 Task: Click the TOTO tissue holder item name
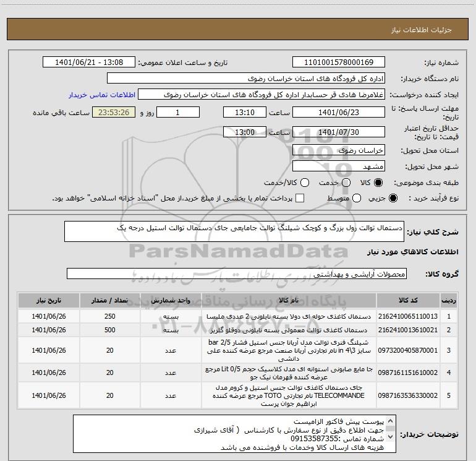pyautogui.click(x=289, y=395)
